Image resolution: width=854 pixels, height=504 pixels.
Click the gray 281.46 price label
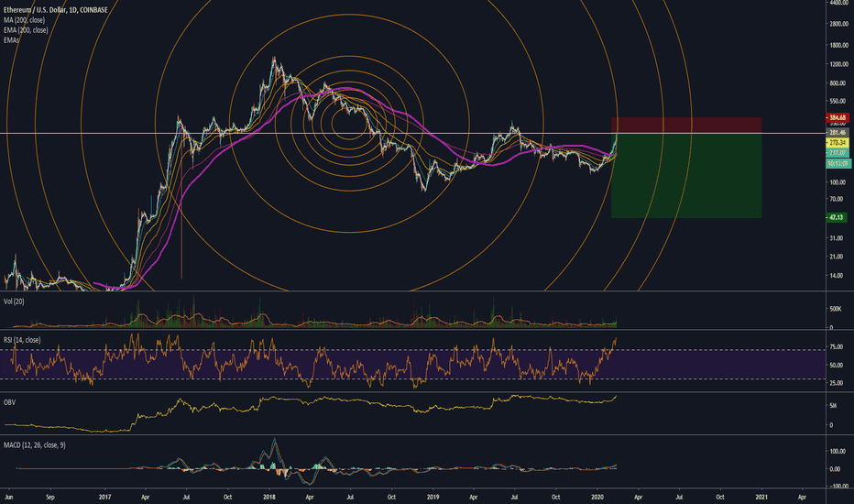pos(838,132)
